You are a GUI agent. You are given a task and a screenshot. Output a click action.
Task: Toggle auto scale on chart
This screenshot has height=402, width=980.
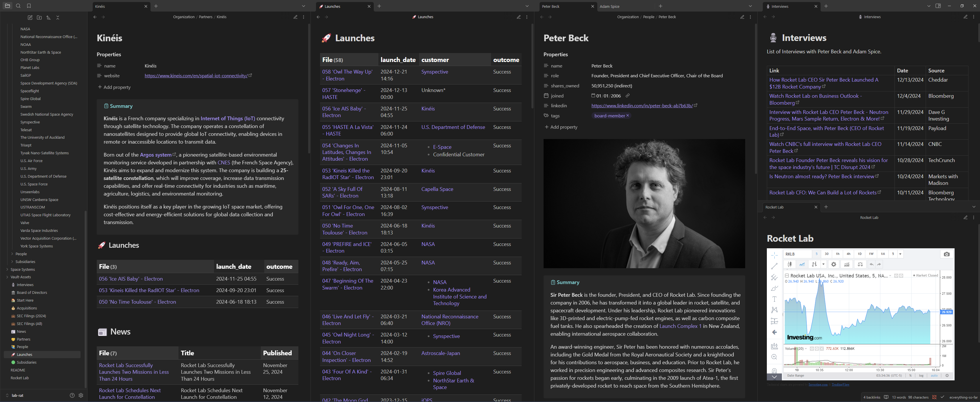tap(934, 375)
